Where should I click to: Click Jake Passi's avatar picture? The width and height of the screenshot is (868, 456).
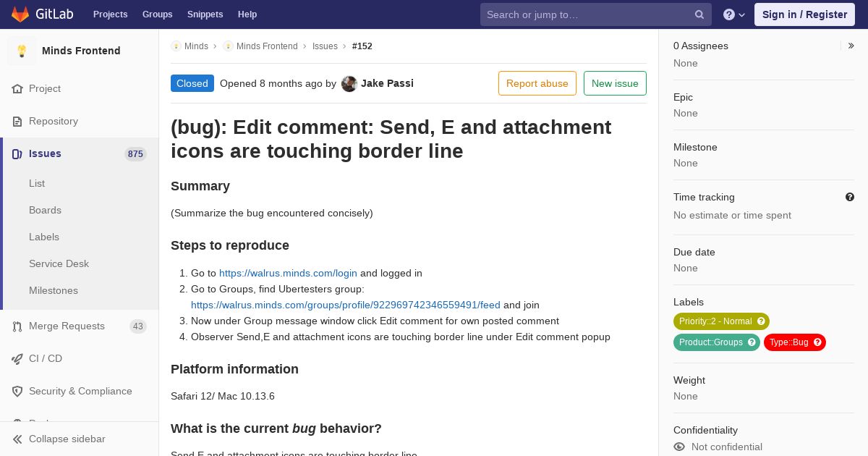(349, 83)
